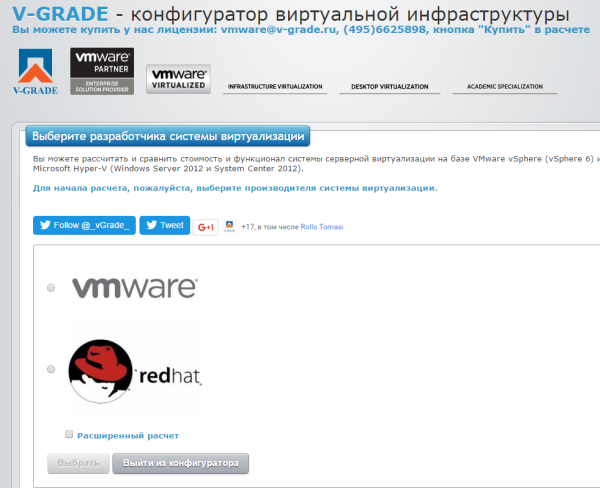Click the Academic Specialization label
Image resolution: width=600 pixels, height=488 pixels.
(505, 87)
